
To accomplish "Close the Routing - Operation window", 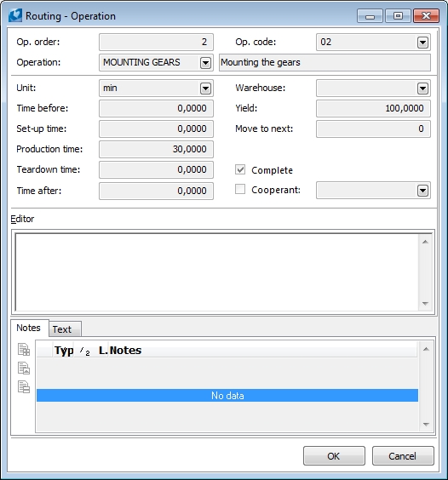I will [x=426, y=16].
